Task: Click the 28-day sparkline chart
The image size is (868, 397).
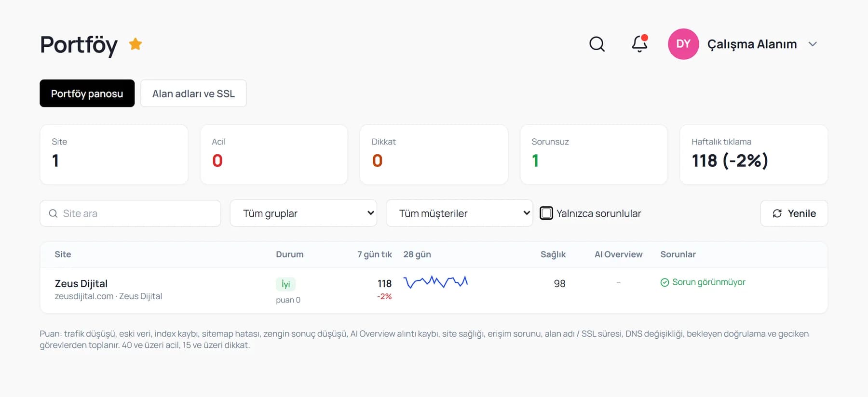Action: coord(435,282)
